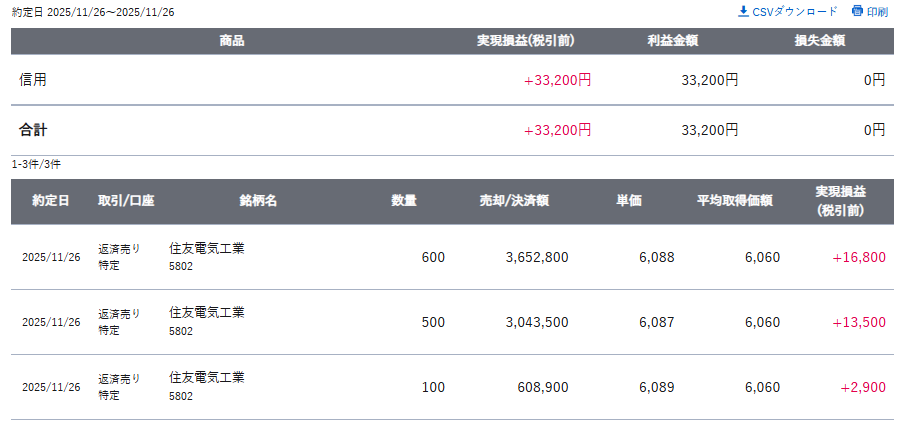
Task: Click the 商品 column header
Action: [x=231, y=41]
